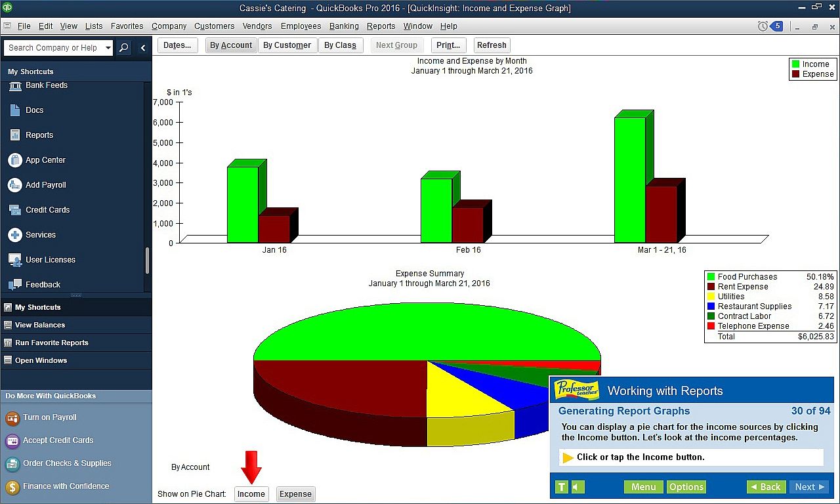Switch graph to By Customer view
This screenshot has width=840, height=504.
pos(287,45)
